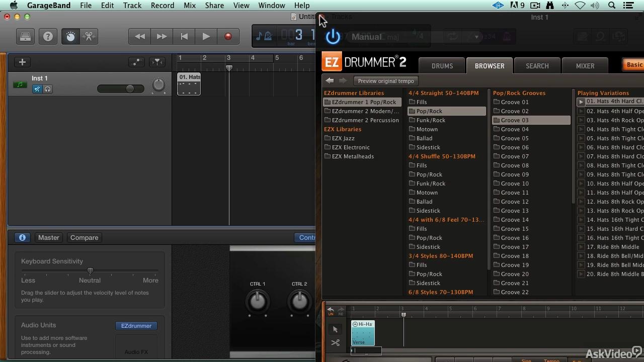The height and width of the screenshot is (362, 644).
Task: Select the Groove 01 folder
Action: point(511,102)
